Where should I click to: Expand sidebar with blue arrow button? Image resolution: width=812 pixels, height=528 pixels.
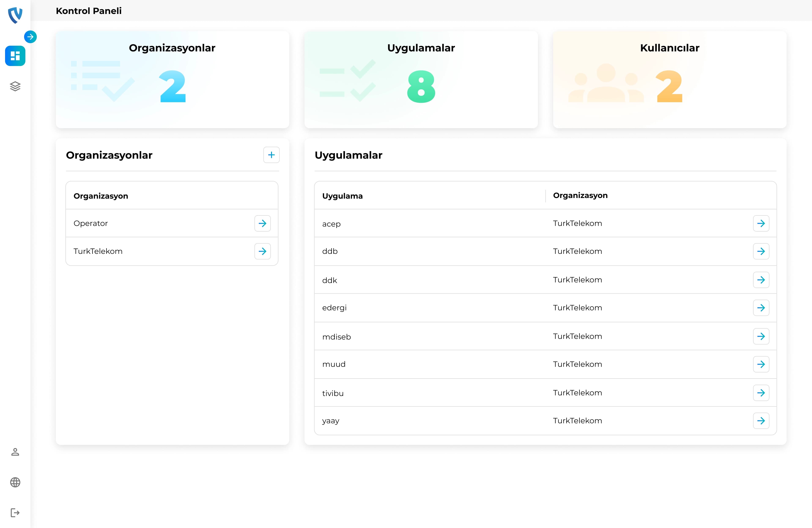[x=30, y=37]
